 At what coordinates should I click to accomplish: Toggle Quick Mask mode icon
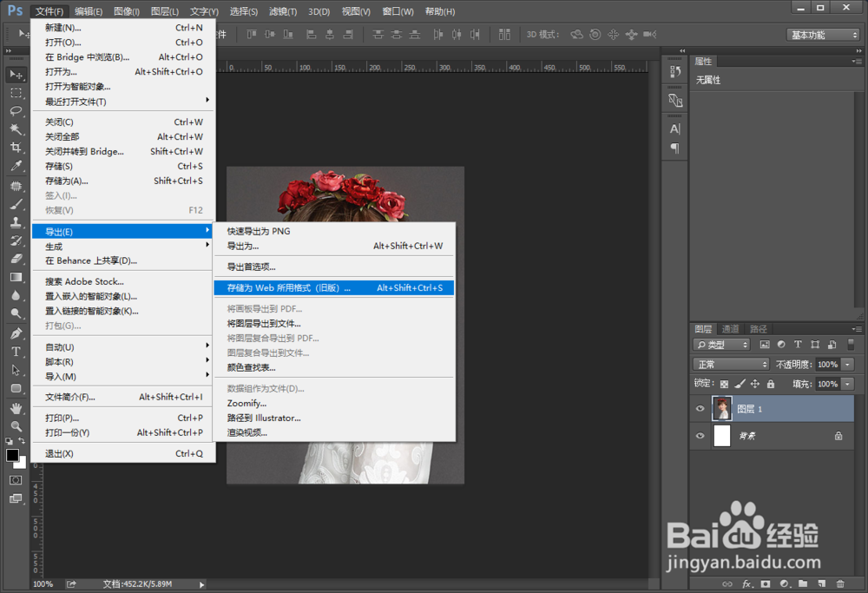(x=16, y=479)
